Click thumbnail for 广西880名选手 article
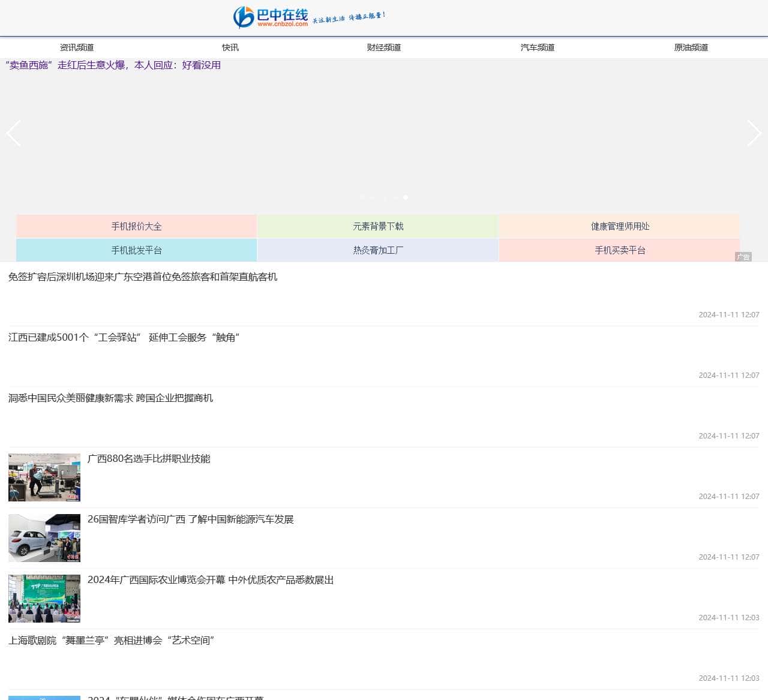Image resolution: width=768 pixels, height=700 pixels. tap(44, 477)
